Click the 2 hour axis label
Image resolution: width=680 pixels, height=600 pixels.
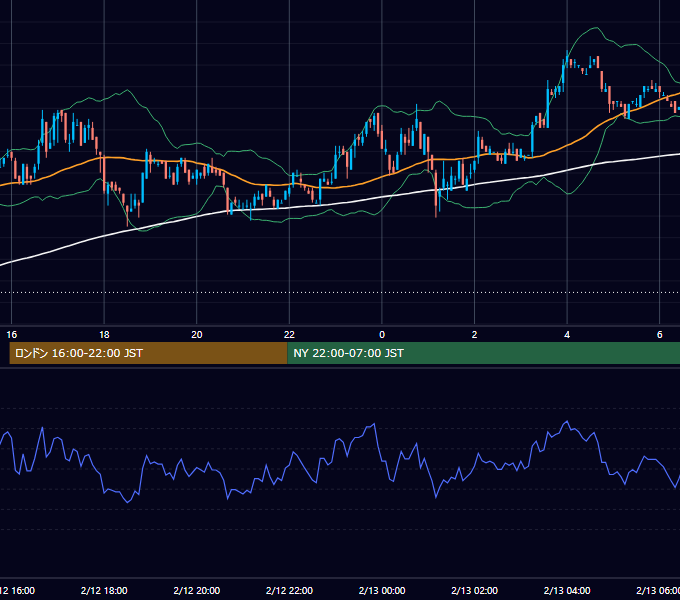coord(474,335)
